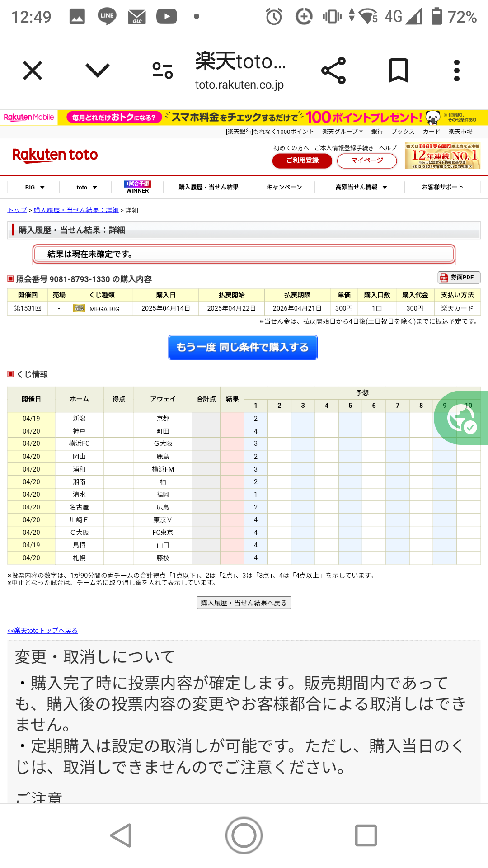Select the 第1531回 cell
488x868 pixels.
(28, 308)
